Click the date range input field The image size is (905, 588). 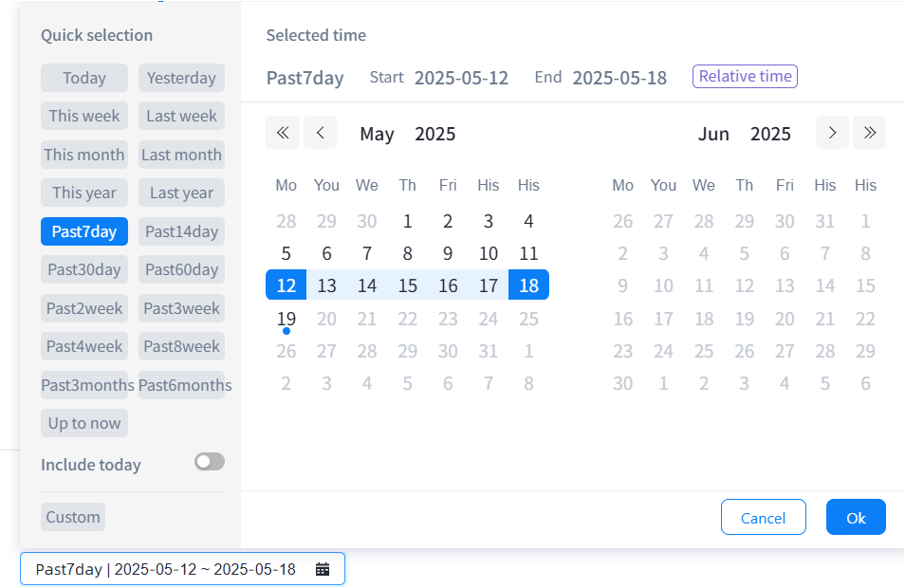[166, 569]
